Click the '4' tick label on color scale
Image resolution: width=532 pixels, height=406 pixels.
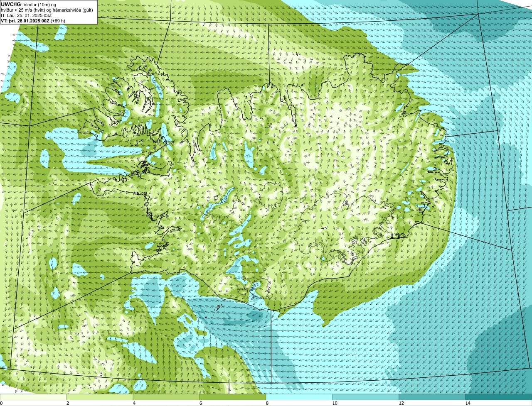point(134,403)
